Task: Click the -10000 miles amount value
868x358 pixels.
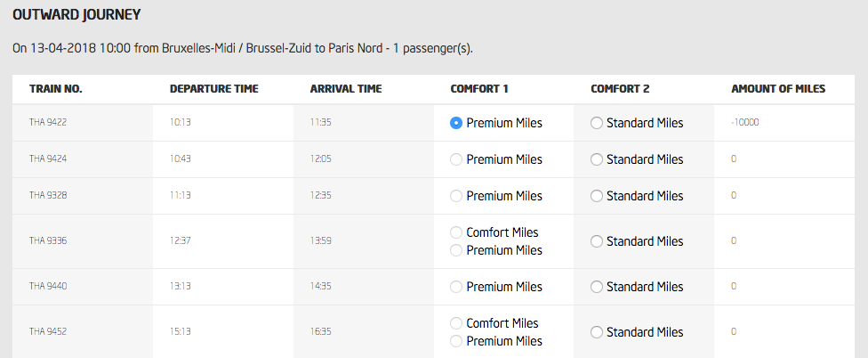Action: tap(745, 123)
